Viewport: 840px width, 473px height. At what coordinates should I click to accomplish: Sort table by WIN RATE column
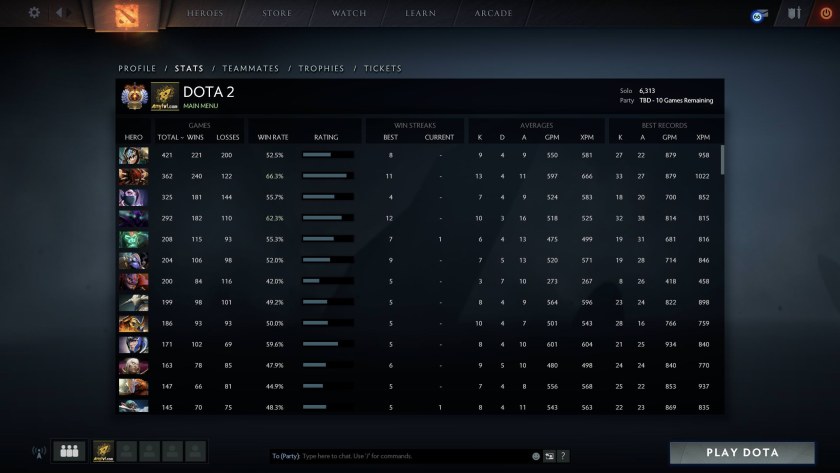pos(273,137)
